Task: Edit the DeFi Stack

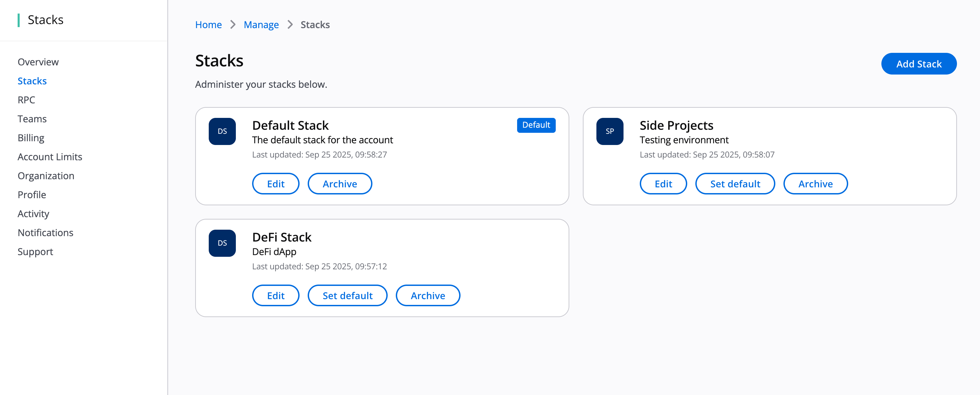Action: 275,296
